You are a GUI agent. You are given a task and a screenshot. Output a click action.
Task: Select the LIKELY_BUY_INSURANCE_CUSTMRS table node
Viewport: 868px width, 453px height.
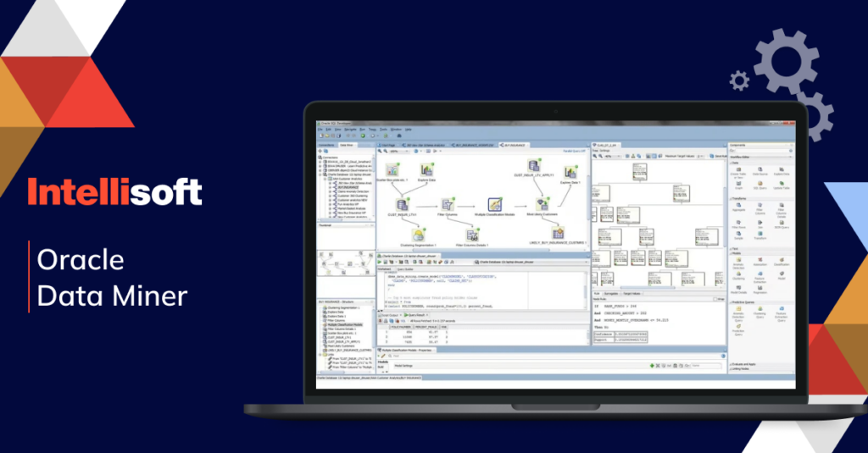coord(558,233)
